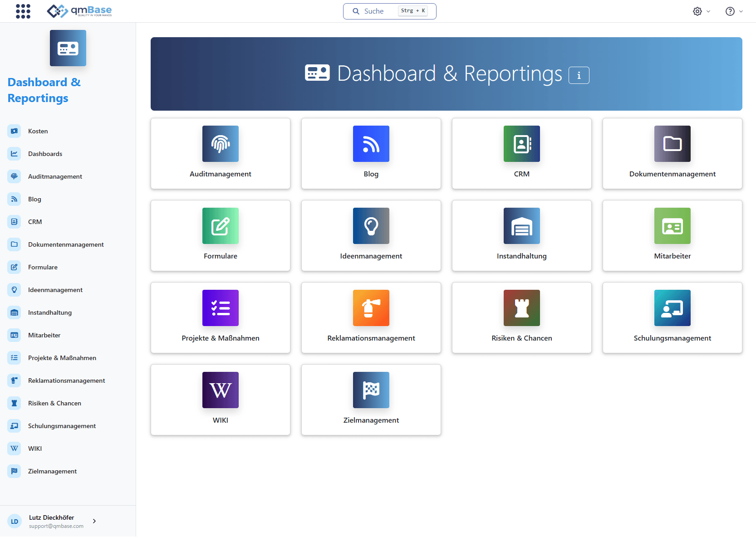The width and height of the screenshot is (756, 551).
Task: Select CRM icon in sidebar
Action: (15, 222)
